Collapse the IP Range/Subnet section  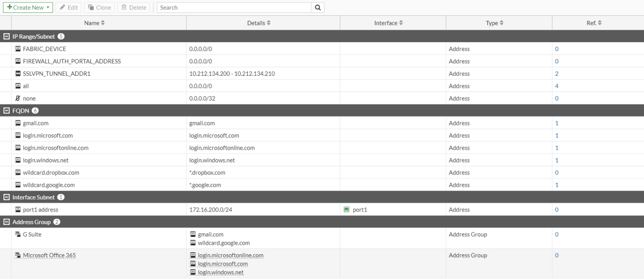(x=6, y=37)
